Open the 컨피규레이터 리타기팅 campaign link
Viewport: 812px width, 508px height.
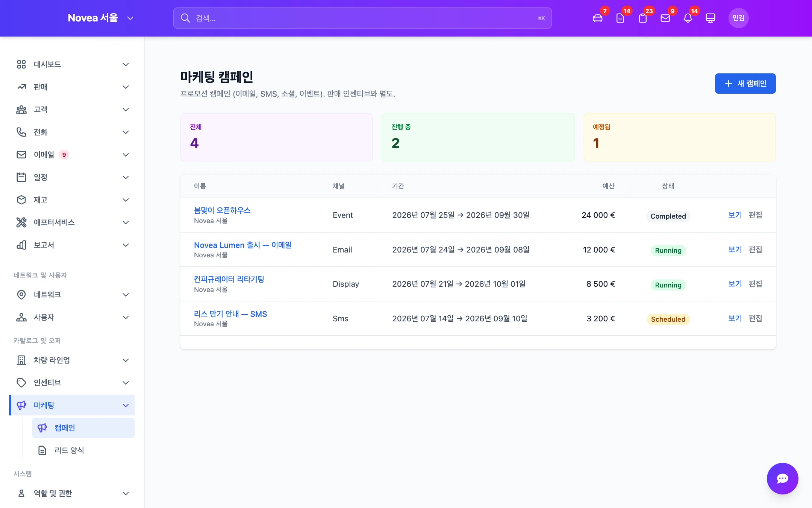pos(229,279)
